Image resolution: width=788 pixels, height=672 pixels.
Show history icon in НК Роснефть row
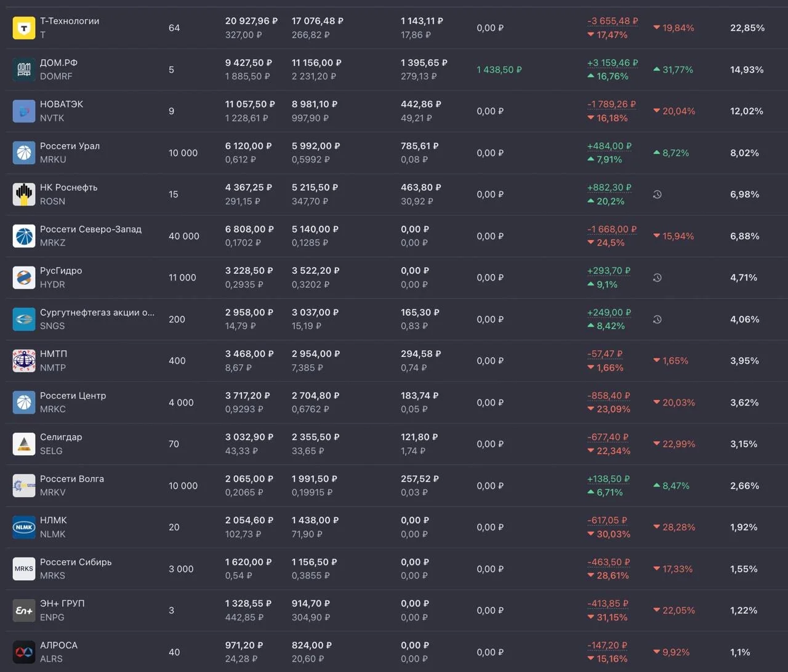[657, 194]
